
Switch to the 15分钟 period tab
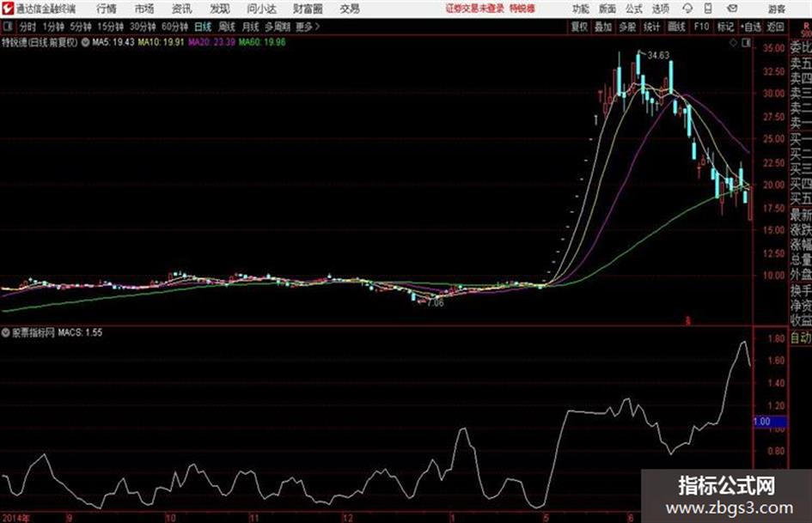110,27
